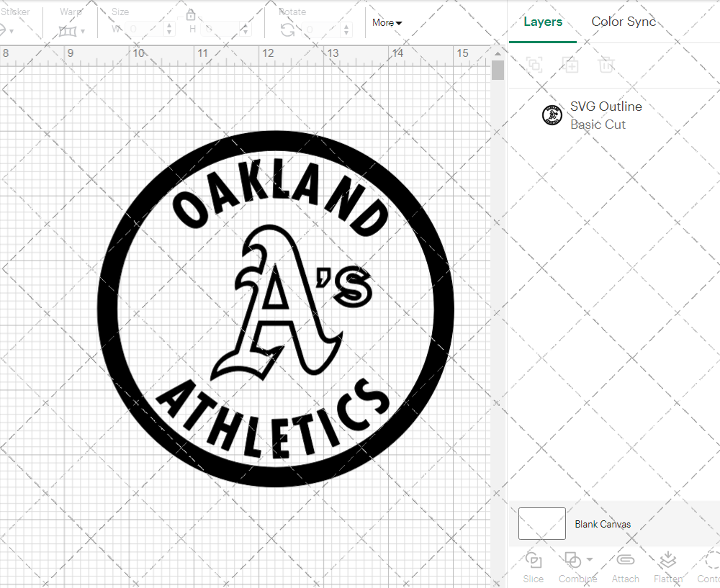The height and width of the screenshot is (588, 720).
Task: Open the More dropdown menu
Action: pos(387,22)
